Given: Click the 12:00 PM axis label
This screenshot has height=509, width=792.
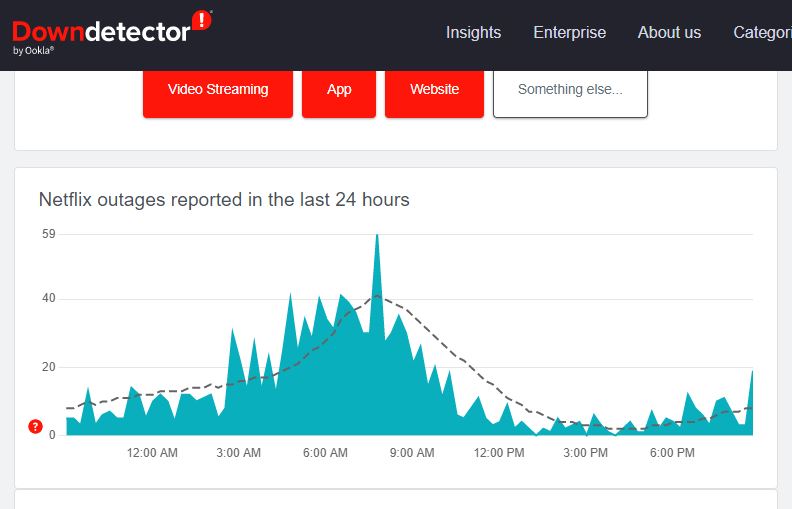Looking at the screenshot, I should pyautogui.click(x=499, y=453).
